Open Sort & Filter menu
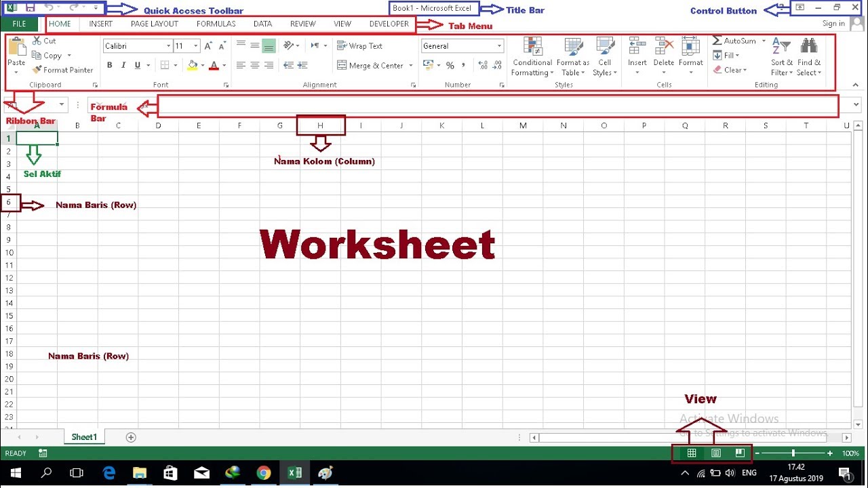868x488 pixels. coord(782,57)
